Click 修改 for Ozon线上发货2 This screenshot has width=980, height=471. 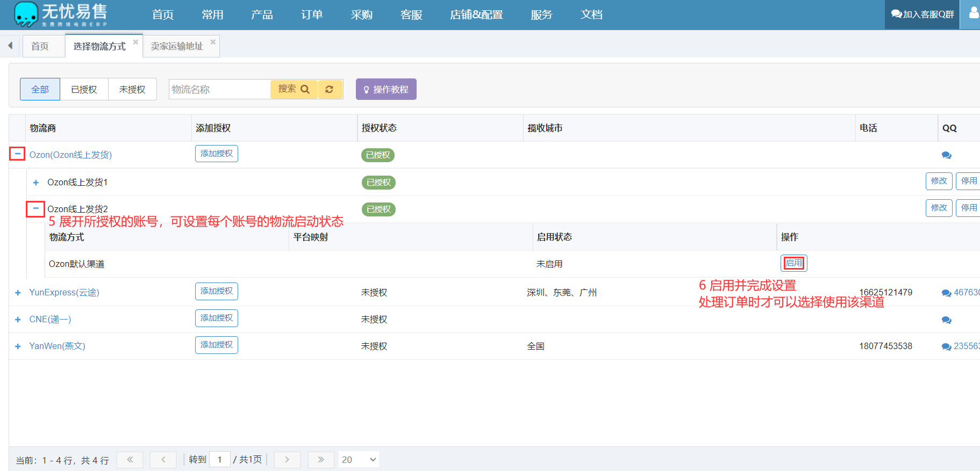pos(939,208)
